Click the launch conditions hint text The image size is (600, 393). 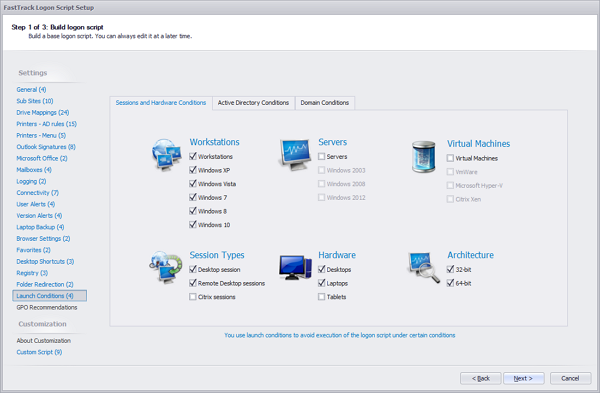[340, 335]
